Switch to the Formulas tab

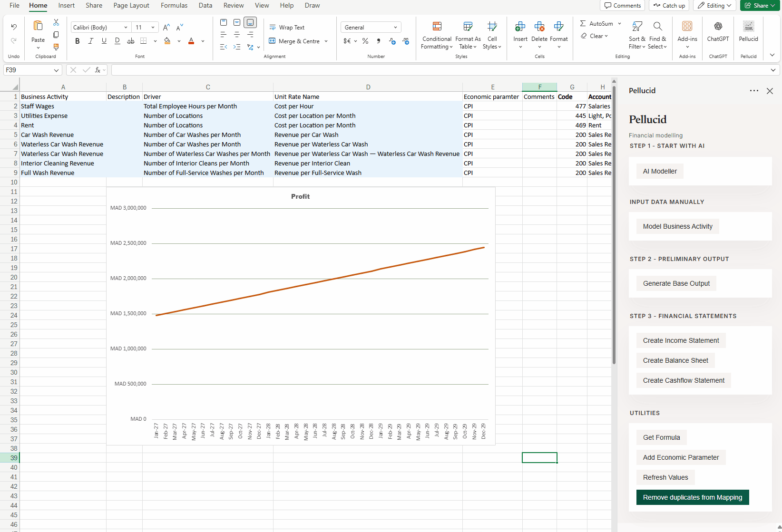click(174, 6)
